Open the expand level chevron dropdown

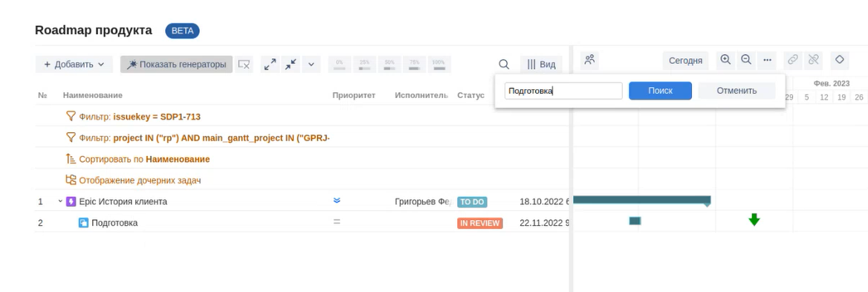point(311,64)
